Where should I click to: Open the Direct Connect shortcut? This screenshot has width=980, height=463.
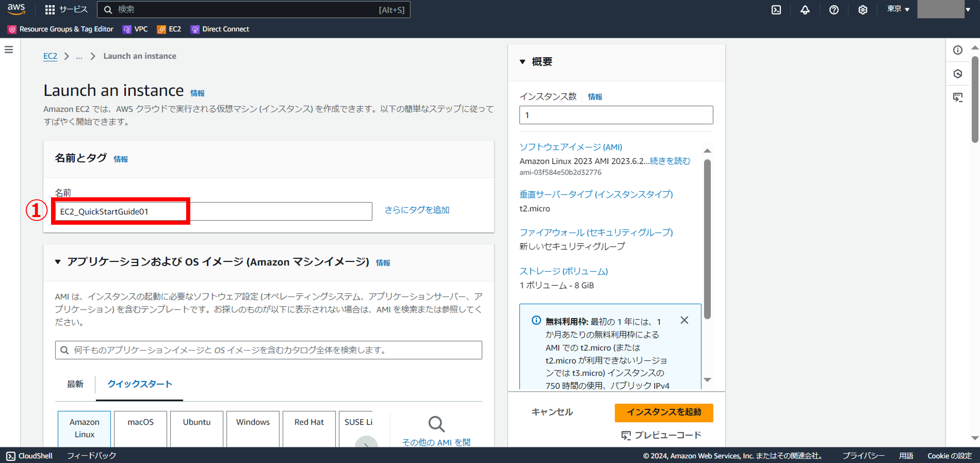click(x=220, y=29)
